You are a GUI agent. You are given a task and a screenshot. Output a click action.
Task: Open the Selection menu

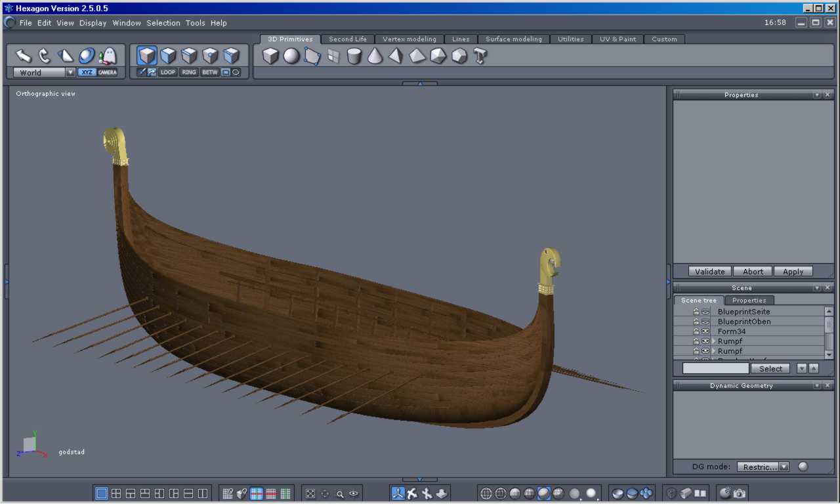pos(163,23)
